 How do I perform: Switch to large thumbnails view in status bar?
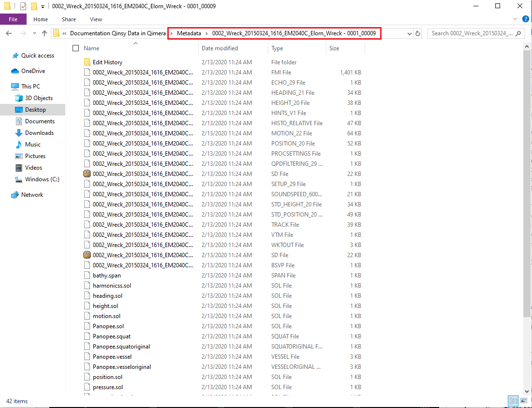pos(523,401)
